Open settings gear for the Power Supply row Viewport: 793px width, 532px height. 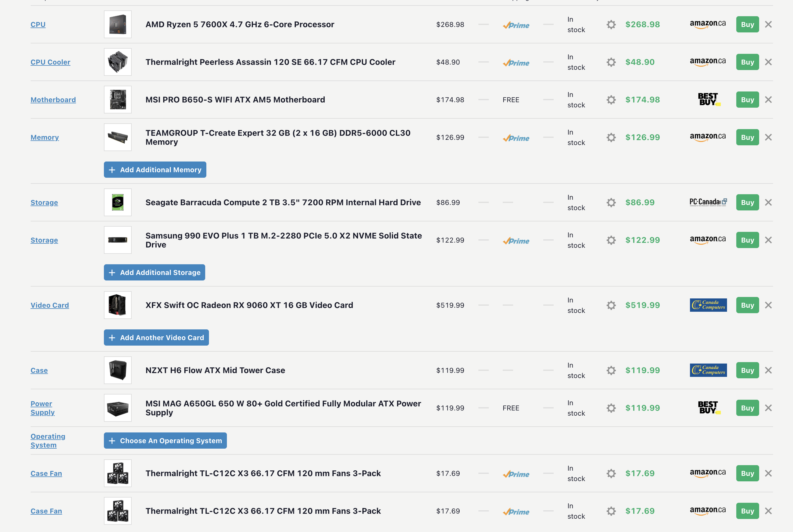tap(611, 408)
